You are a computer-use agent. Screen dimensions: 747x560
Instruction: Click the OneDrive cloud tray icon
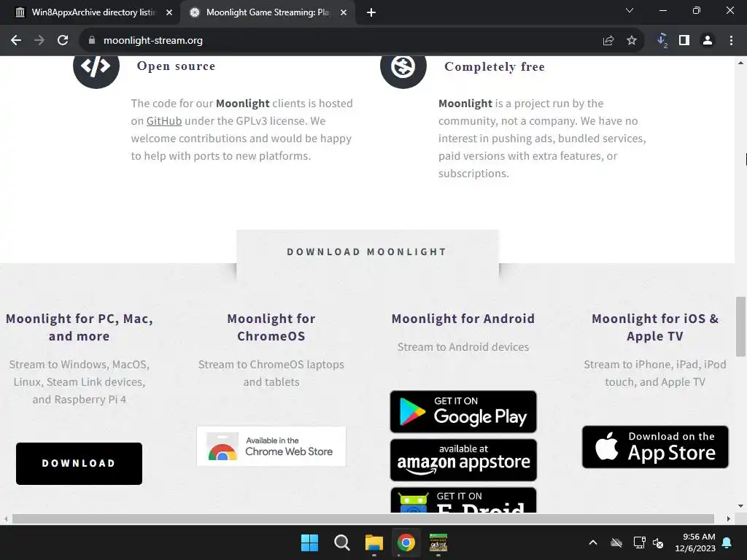[616, 542]
